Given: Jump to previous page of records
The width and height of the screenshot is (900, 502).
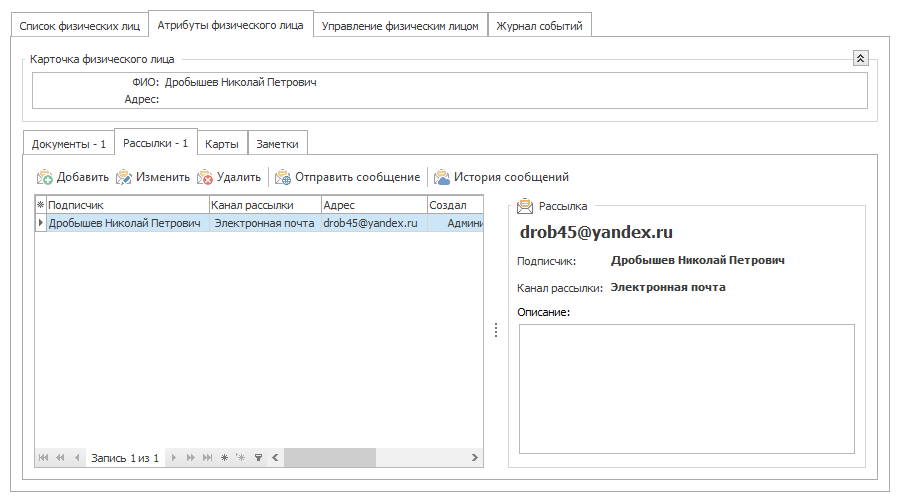Looking at the screenshot, I should click(x=60, y=457).
